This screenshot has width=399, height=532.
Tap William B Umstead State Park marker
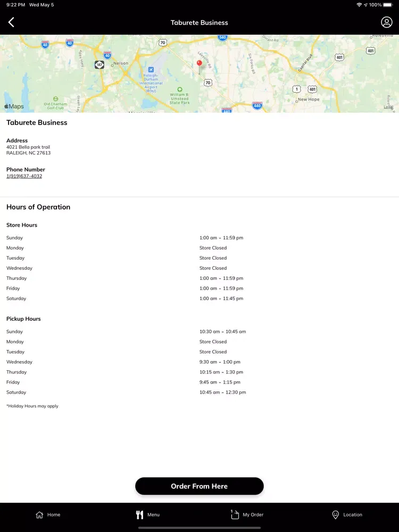(x=180, y=89)
